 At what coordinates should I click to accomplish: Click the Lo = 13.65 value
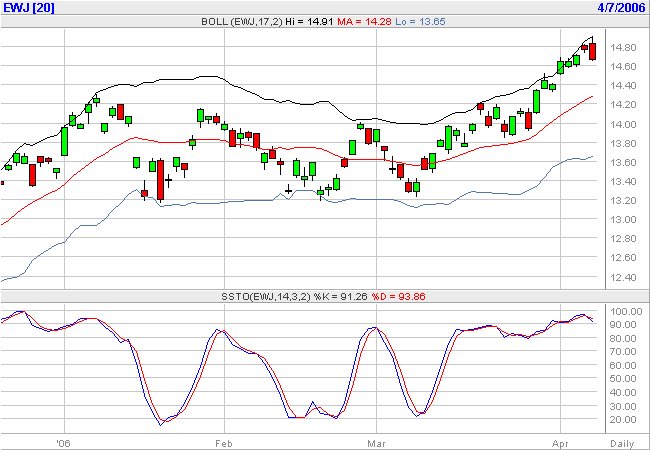(420, 22)
